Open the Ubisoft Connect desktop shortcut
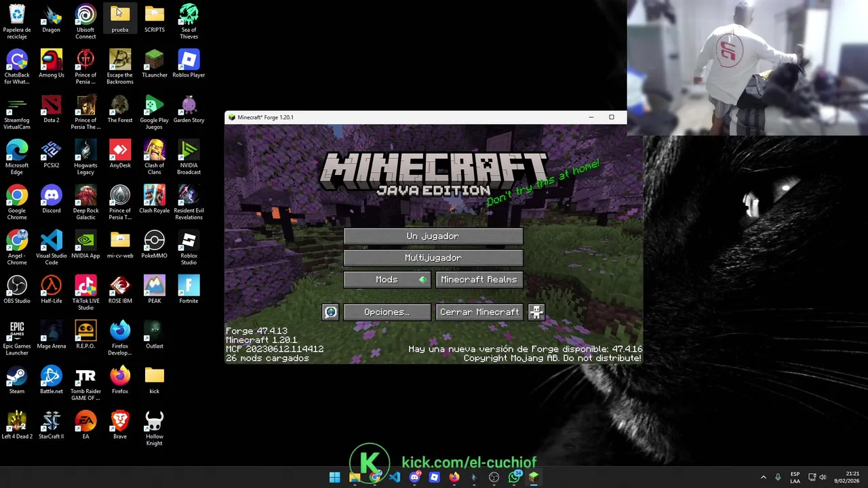 (x=85, y=22)
